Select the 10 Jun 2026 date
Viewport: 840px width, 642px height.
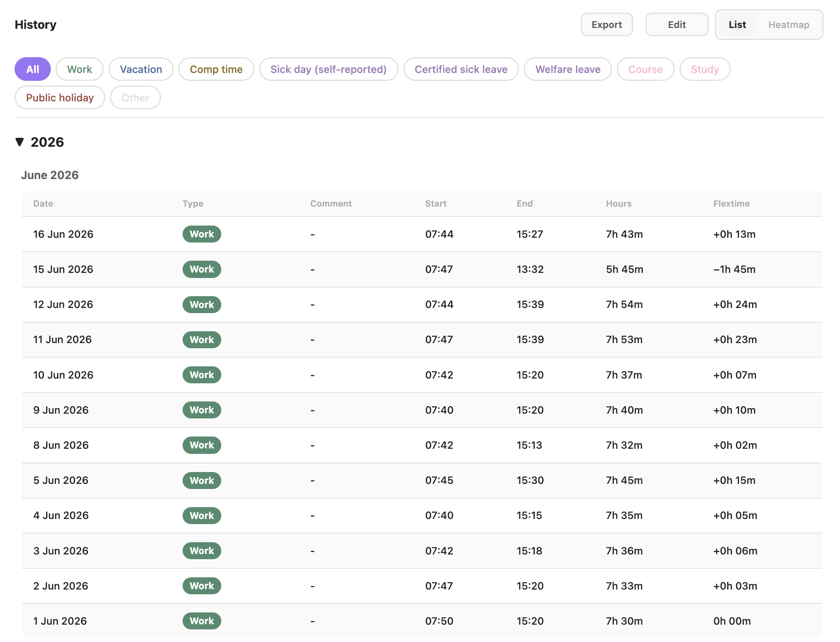pyautogui.click(x=63, y=375)
